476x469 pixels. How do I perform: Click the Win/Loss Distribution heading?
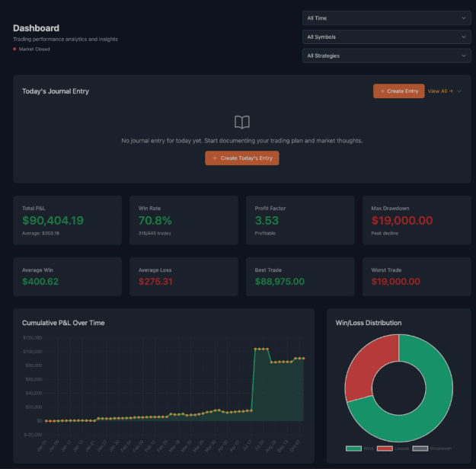pos(368,323)
